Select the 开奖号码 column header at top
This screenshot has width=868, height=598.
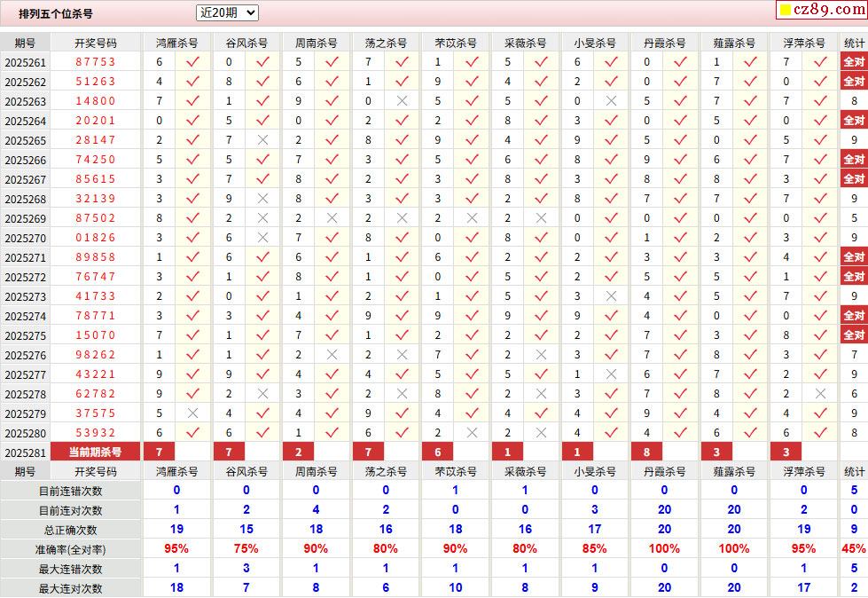tap(96, 43)
